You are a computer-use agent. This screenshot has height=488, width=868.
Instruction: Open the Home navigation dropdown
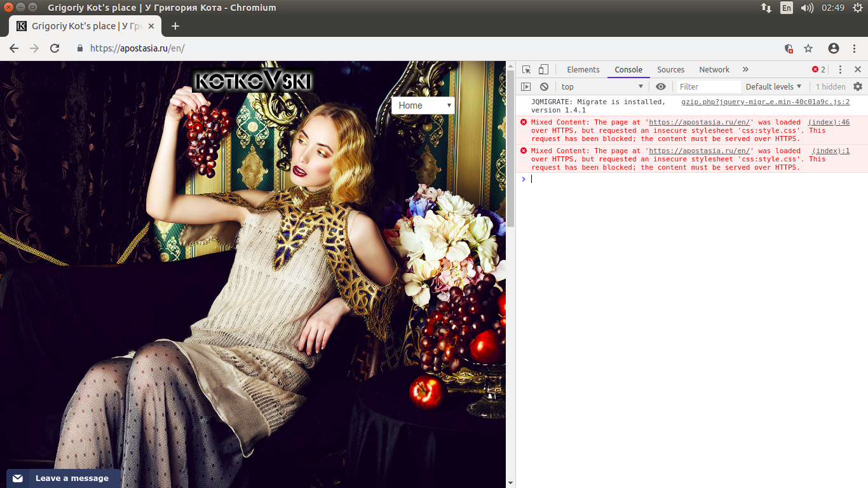click(423, 105)
